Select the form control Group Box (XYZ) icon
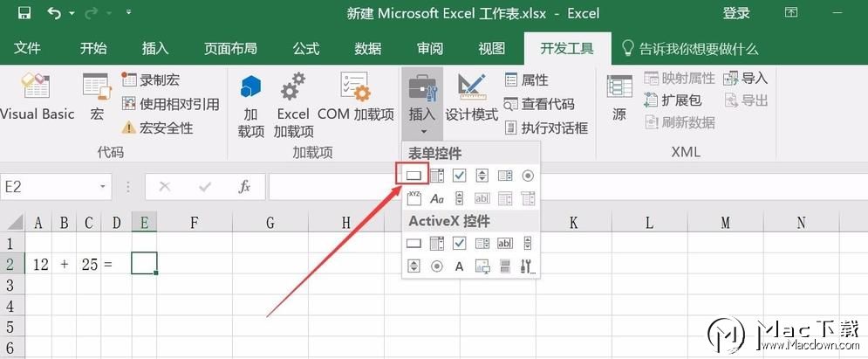Image resolution: width=868 pixels, height=359 pixels. pos(414,197)
